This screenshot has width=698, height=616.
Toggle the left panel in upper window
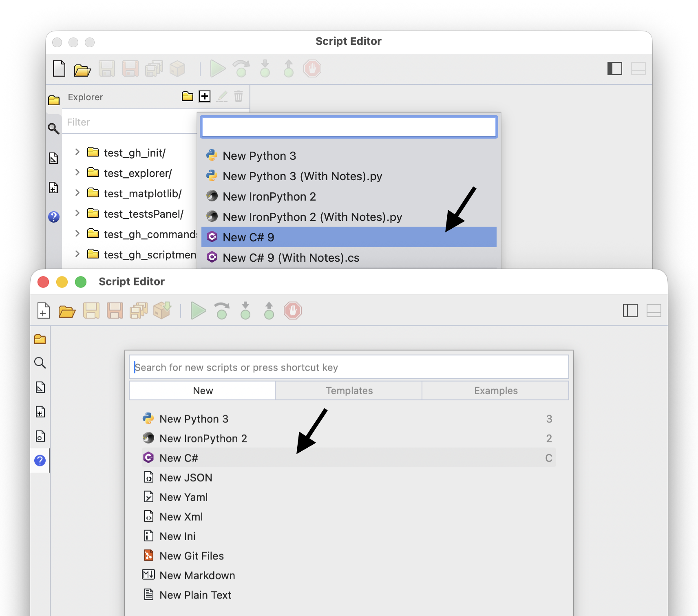(x=615, y=68)
